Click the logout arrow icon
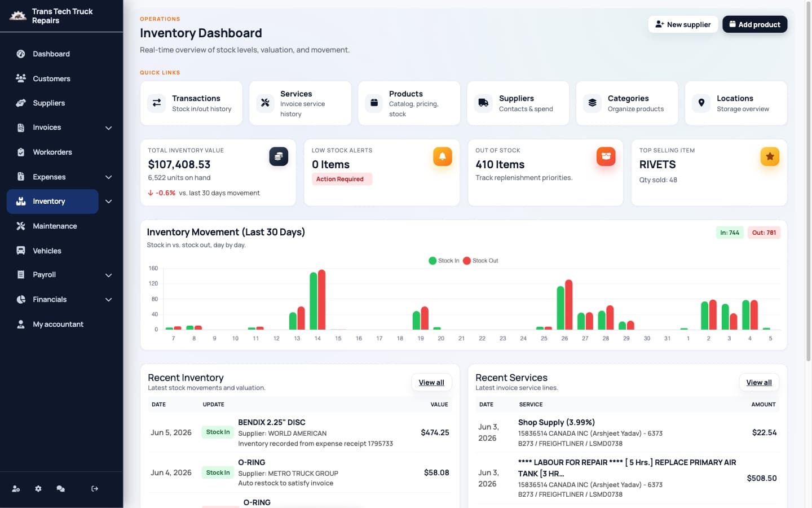This screenshot has height=508, width=812. point(95,489)
